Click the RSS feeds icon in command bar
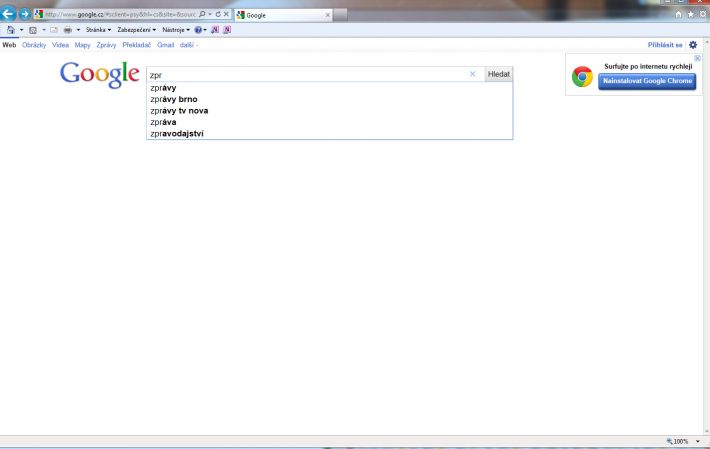 coord(33,30)
